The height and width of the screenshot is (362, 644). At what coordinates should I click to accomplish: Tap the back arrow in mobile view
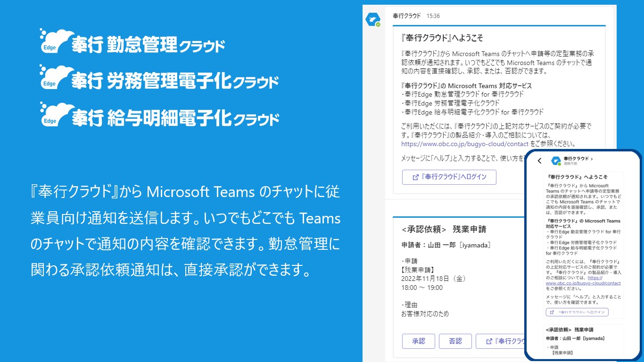(540, 161)
